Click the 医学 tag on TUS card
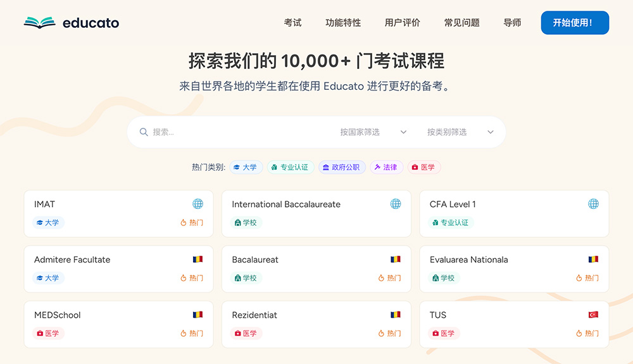 coord(444,333)
